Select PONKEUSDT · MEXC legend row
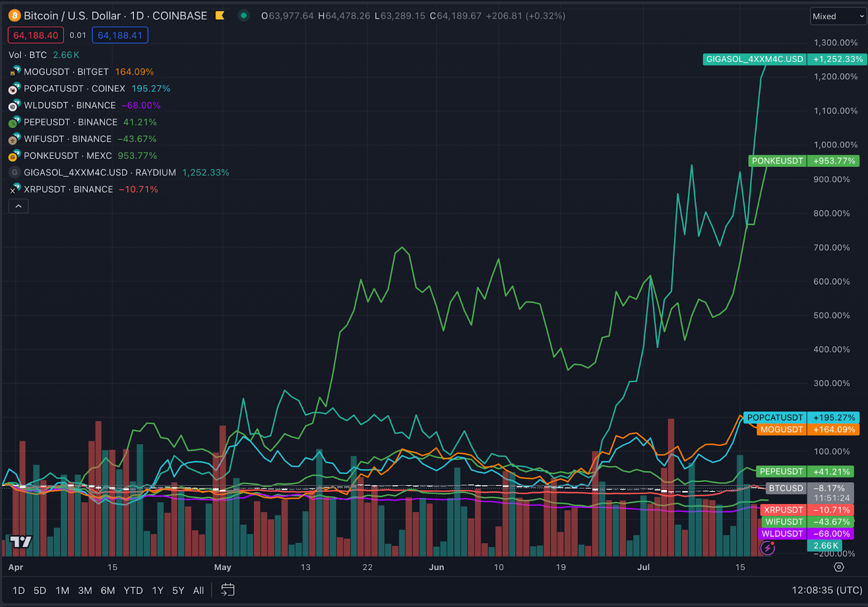This screenshot has width=868, height=607. tap(83, 156)
